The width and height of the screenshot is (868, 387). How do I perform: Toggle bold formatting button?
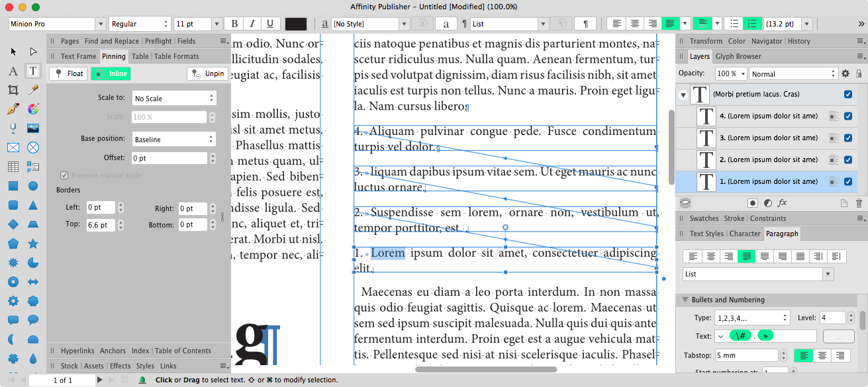[x=234, y=24]
